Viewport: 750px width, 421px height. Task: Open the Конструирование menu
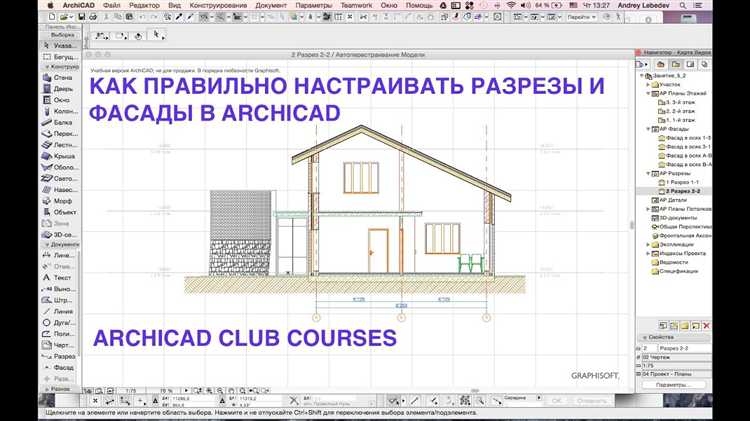[218, 5]
